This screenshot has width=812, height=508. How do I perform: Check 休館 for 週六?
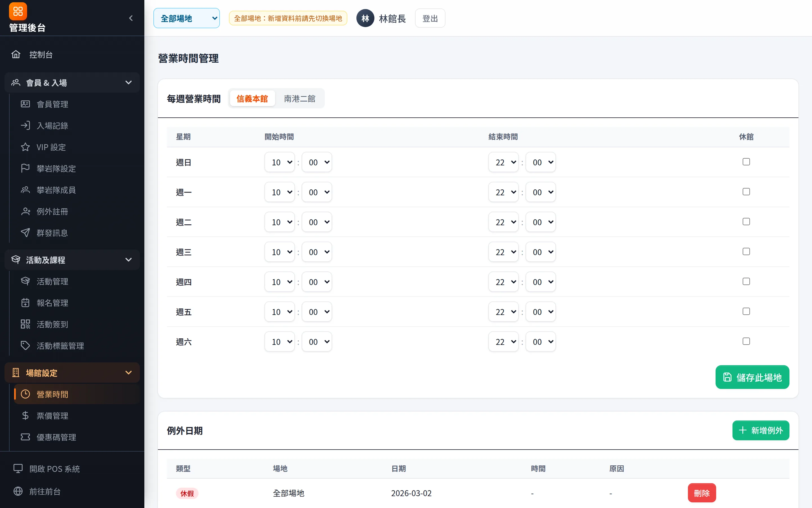click(746, 341)
